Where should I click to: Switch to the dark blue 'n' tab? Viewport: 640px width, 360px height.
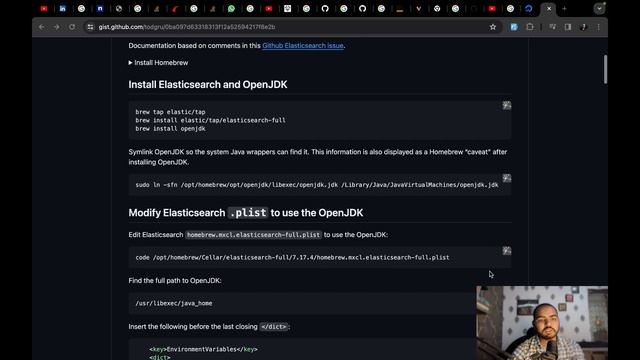click(x=100, y=9)
